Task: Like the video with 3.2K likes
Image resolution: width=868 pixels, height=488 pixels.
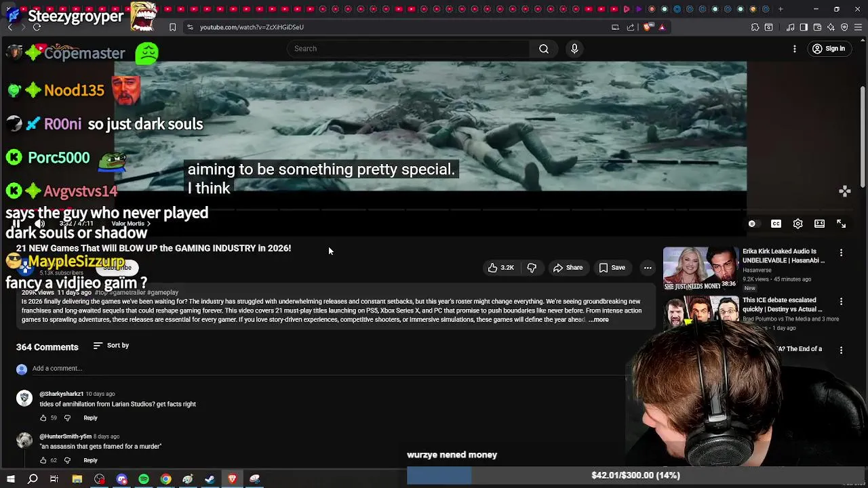Action: 500,268
